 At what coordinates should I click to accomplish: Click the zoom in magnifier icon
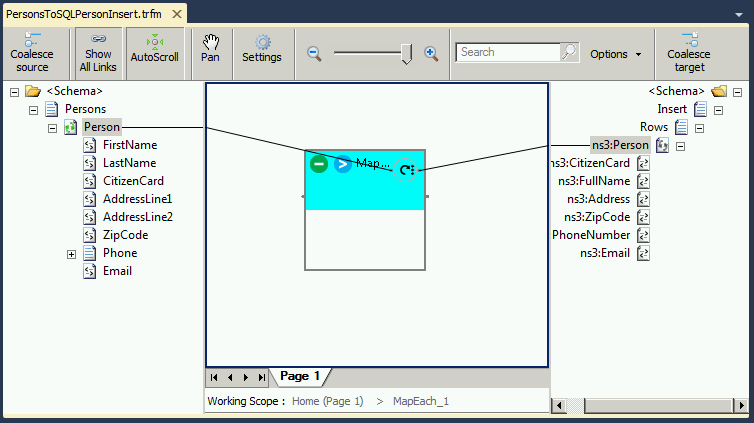(431, 53)
